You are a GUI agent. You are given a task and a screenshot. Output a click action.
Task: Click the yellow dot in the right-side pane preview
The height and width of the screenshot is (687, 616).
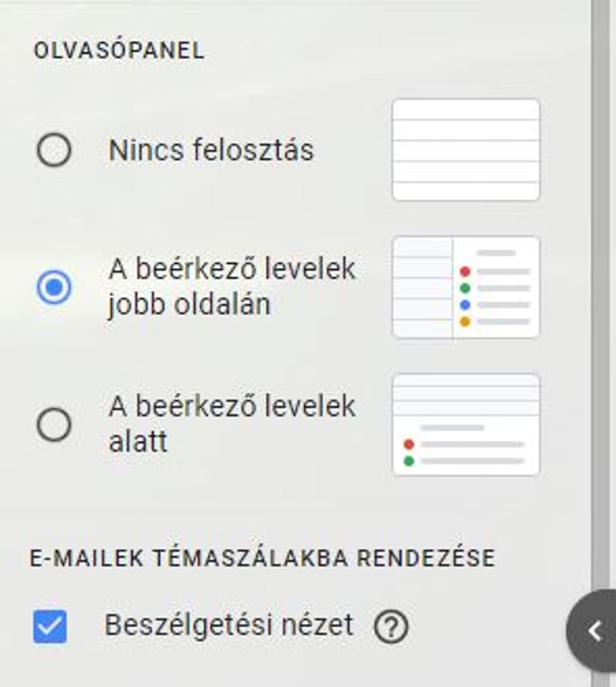[465, 322]
